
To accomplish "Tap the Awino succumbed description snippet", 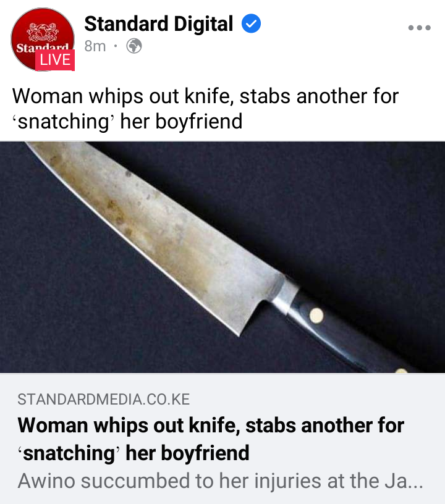I will pyautogui.click(x=220, y=481).
